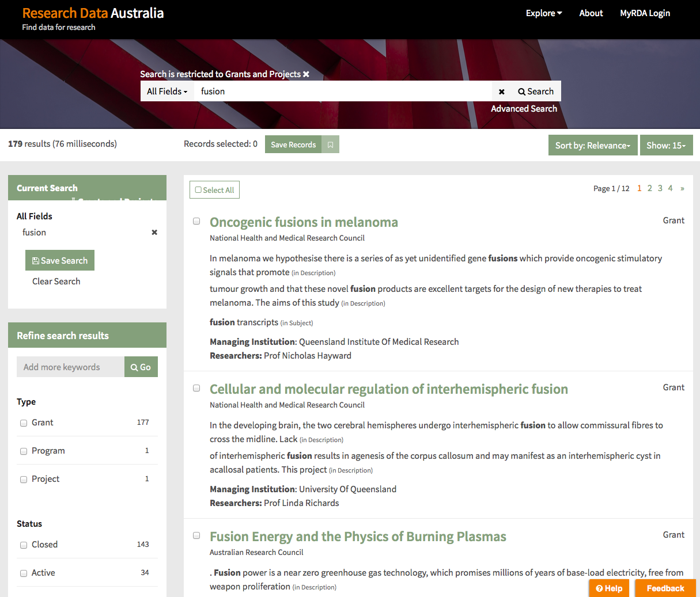Open Advanced Search link

[x=524, y=109]
